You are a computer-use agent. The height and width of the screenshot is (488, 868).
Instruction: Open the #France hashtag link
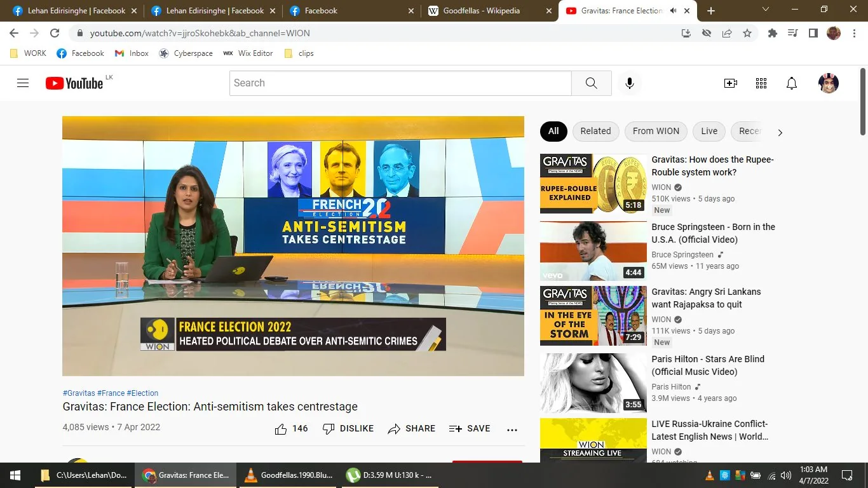click(111, 393)
